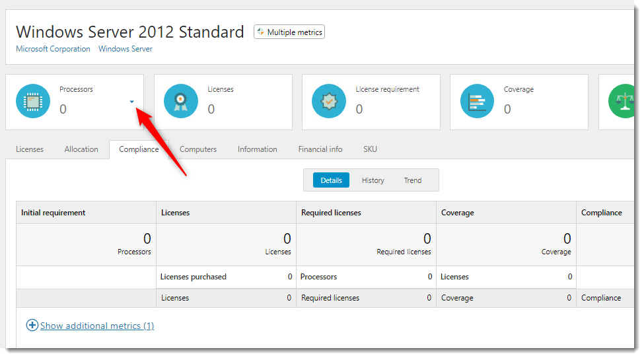This screenshot has width=644, height=358.
Task: Open the Processors metric dropdown arrow
Action: 132,102
